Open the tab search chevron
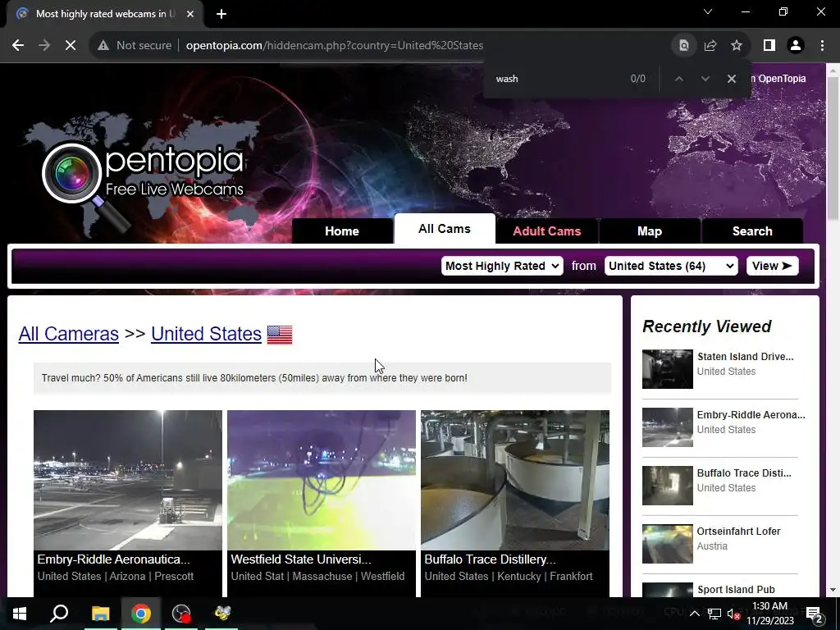Image resolution: width=840 pixels, height=630 pixels. [x=708, y=11]
